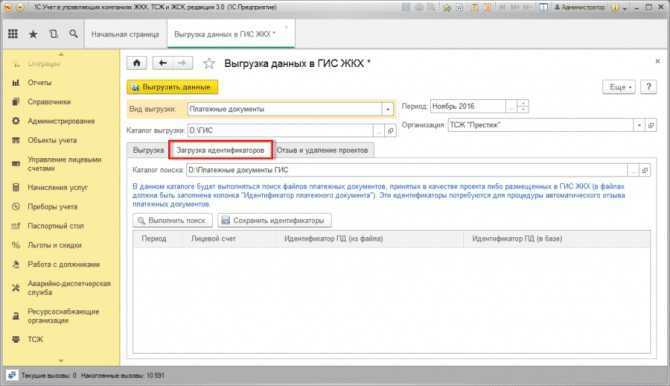Open the Справочники section icon
This screenshot has width=670, height=386.
pyautogui.click(x=16, y=102)
